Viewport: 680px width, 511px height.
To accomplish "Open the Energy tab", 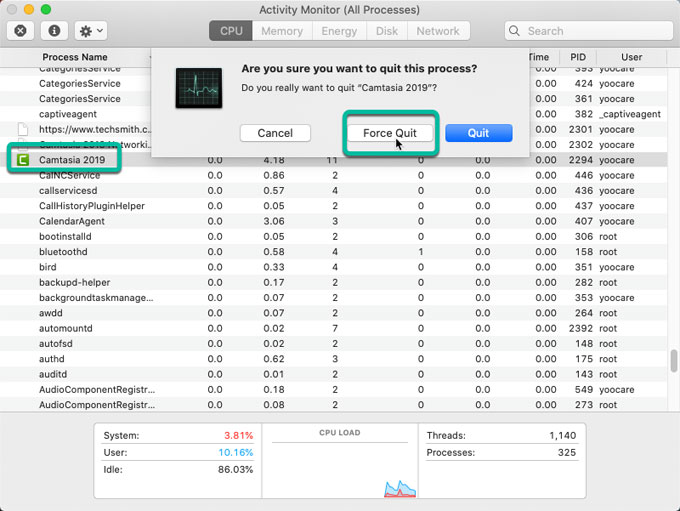I will pos(339,31).
